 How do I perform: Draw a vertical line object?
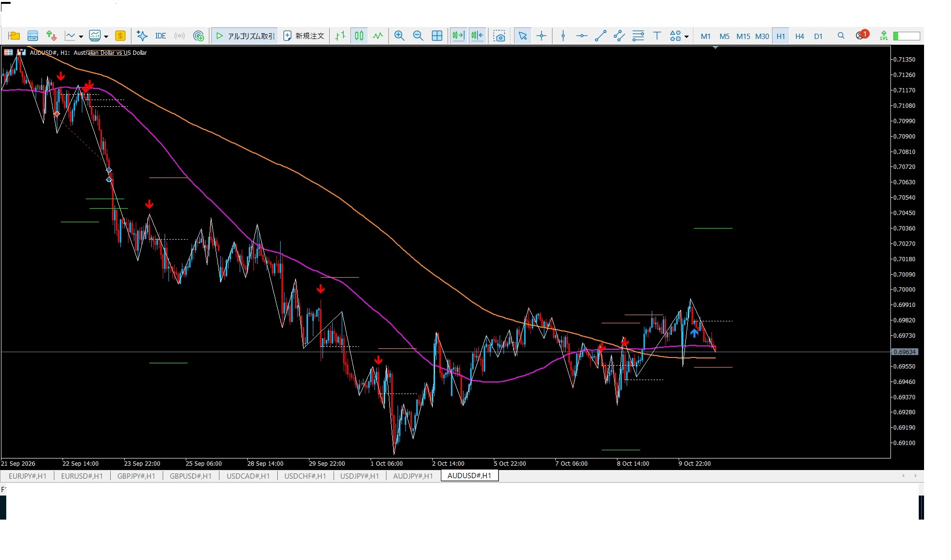click(x=563, y=36)
